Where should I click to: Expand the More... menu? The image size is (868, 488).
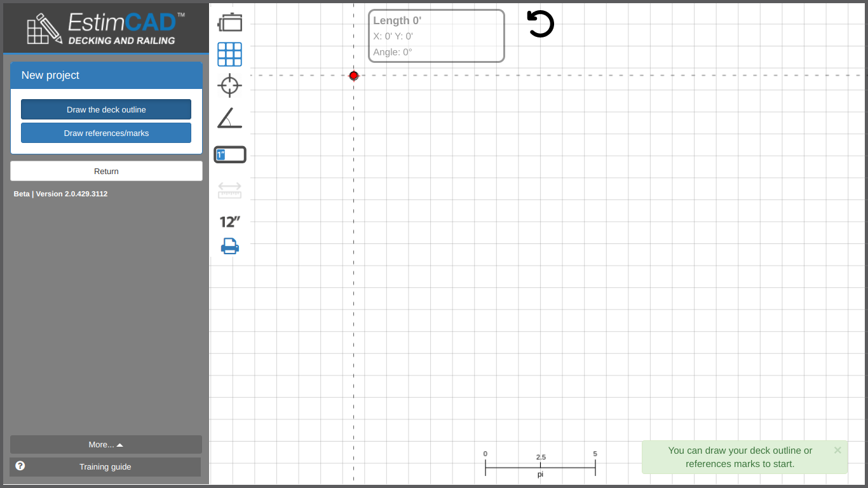106,445
